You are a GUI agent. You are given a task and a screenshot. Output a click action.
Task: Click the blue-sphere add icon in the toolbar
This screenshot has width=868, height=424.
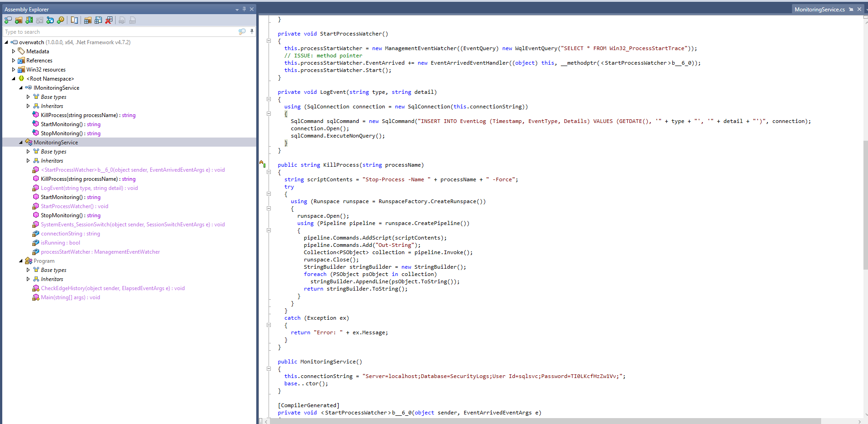pyautogui.click(x=50, y=20)
